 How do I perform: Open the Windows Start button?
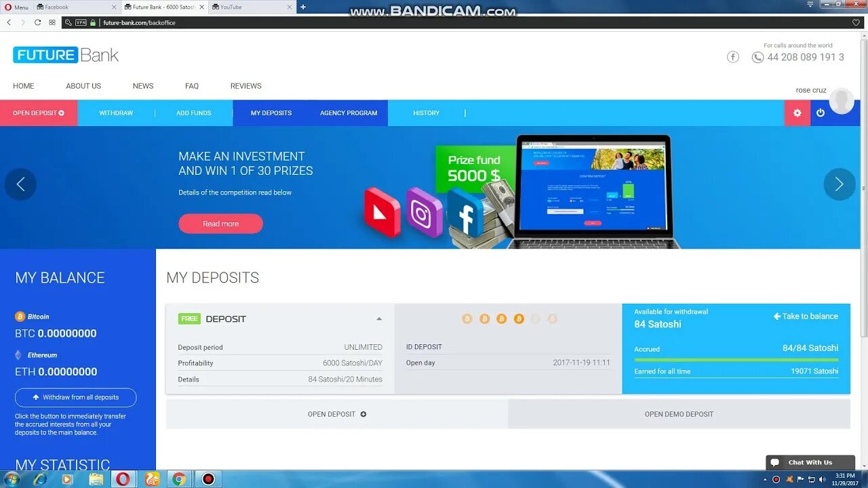pos(12,479)
